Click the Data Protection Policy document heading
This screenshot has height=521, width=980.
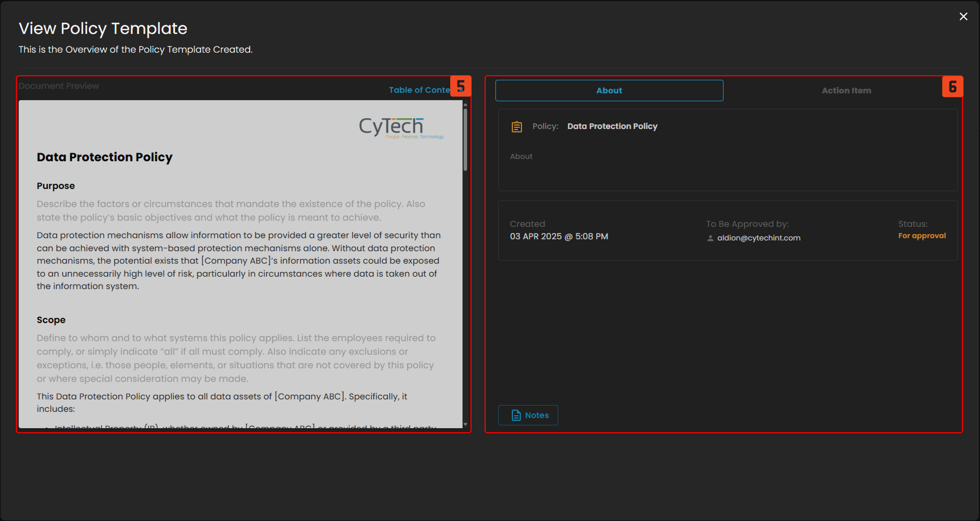(105, 157)
